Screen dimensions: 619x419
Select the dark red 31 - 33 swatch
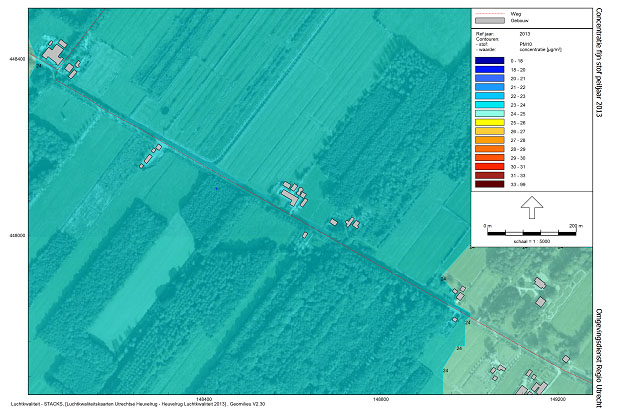(490, 175)
